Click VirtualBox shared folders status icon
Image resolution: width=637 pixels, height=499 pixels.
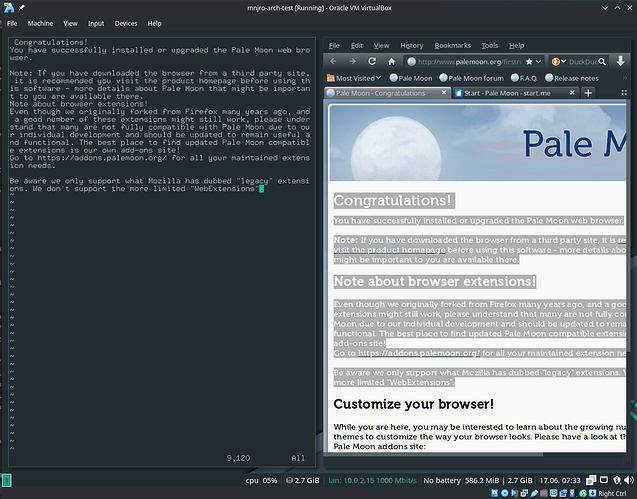pyautogui.click(x=544, y=493)
